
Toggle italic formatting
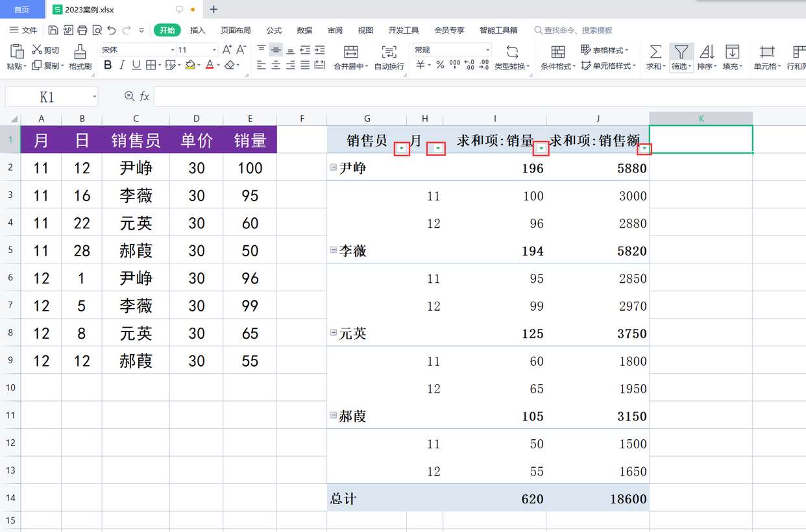click(122, 65)
